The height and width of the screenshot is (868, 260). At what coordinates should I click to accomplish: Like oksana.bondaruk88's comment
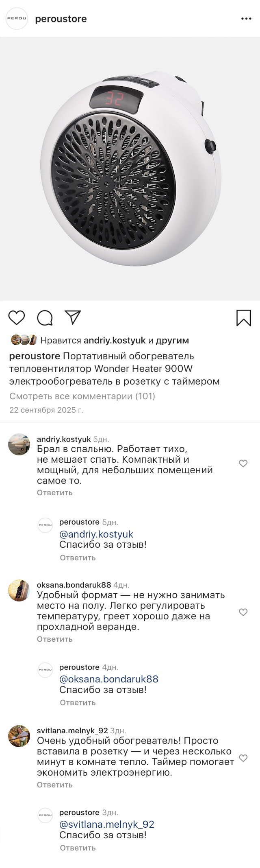click(243, 612)
